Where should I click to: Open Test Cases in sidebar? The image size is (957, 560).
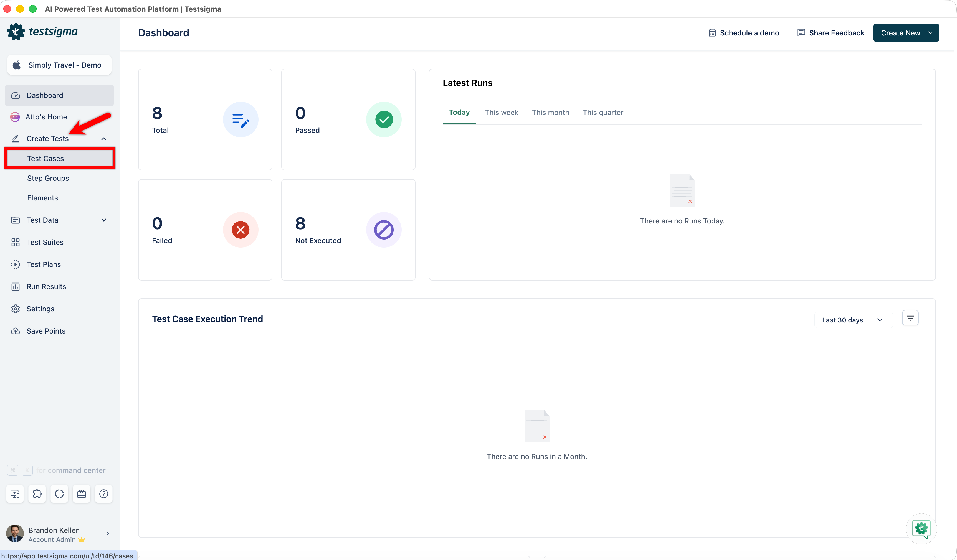click(x=45, y=158)
